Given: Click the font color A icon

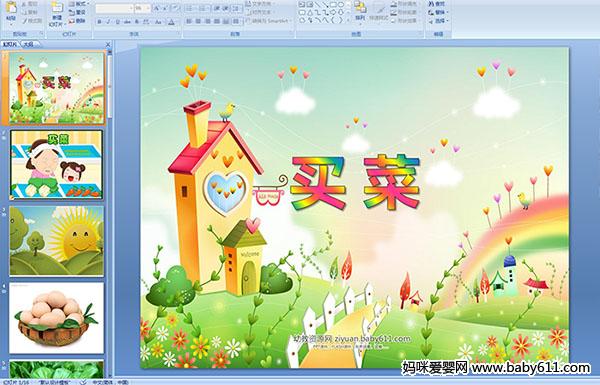Looking at the screenshot, I should pos(171,22).
